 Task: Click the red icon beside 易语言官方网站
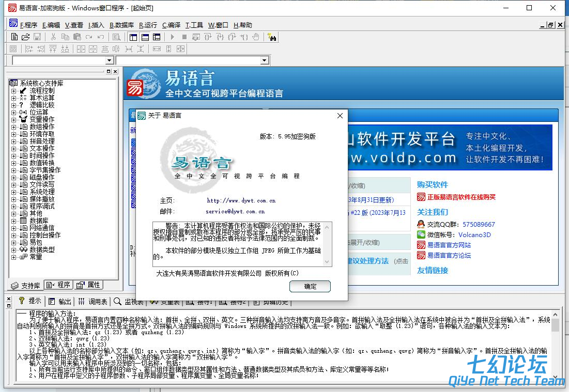pos(421,245)
